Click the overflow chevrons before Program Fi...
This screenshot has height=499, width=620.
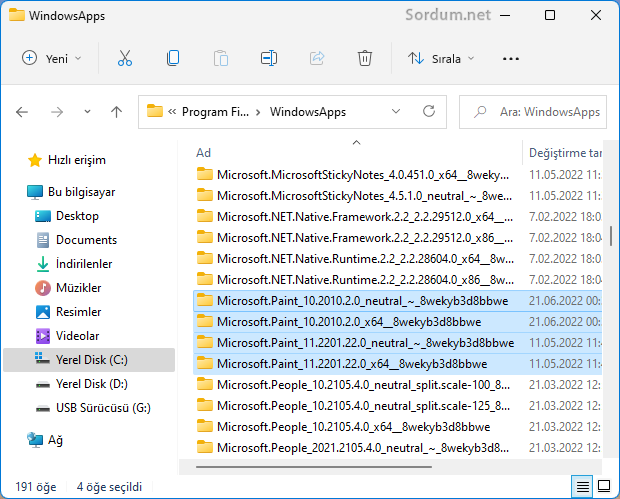[x=172, y=112]
